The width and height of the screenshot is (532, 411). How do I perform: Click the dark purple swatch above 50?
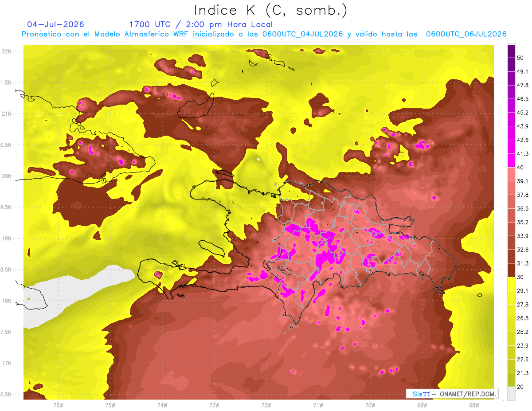click(x=511, y=51)
